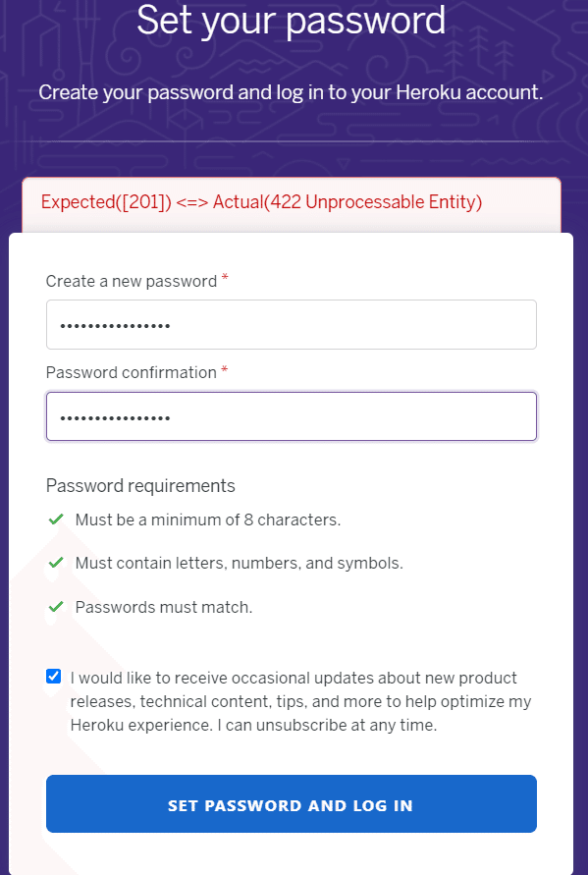Click the updates opt-in label text

click(300, 701)
